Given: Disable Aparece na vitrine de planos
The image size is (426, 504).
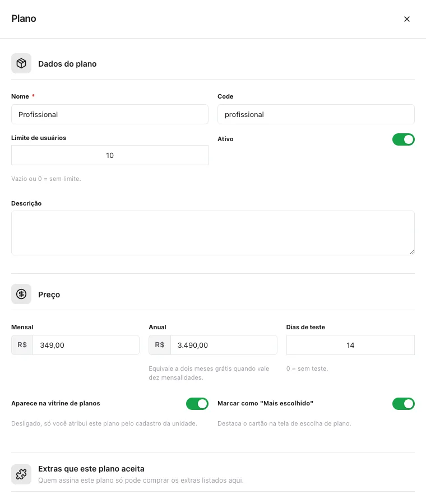Looking at the screenshot, I should (x=197, y=404).
